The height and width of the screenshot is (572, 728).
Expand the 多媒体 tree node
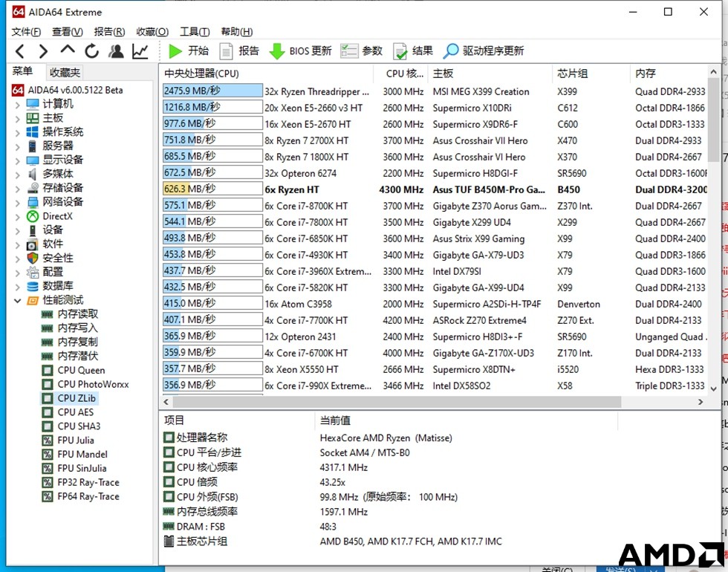[17, 174]
